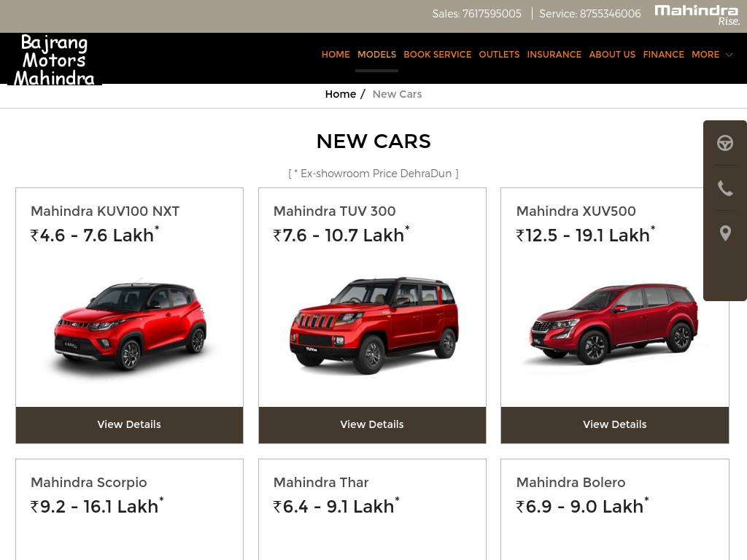The width and height of the screenshot is (747, 560).
Task: Open the OUTLETS page
Action: [x=499, y=54]
